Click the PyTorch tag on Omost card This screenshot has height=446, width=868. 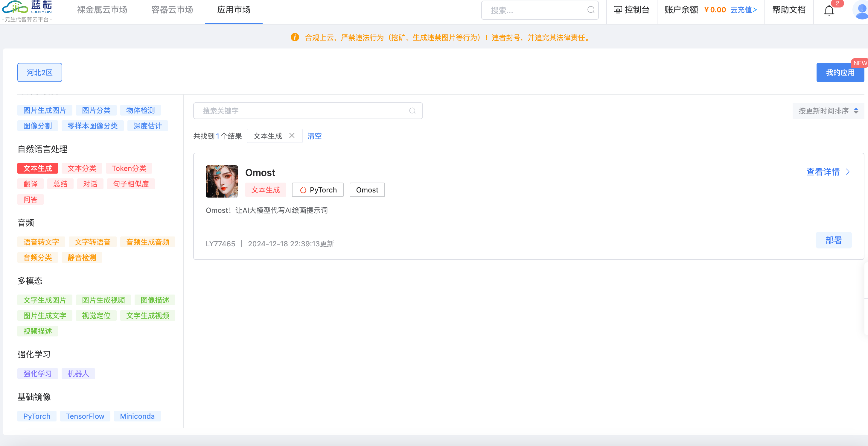tap(317, 190)
